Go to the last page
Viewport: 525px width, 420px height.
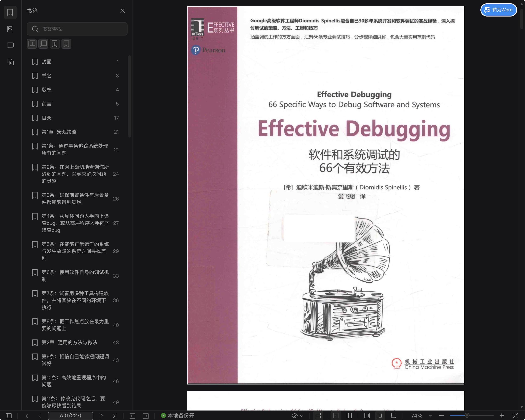[x=115, y=416]
